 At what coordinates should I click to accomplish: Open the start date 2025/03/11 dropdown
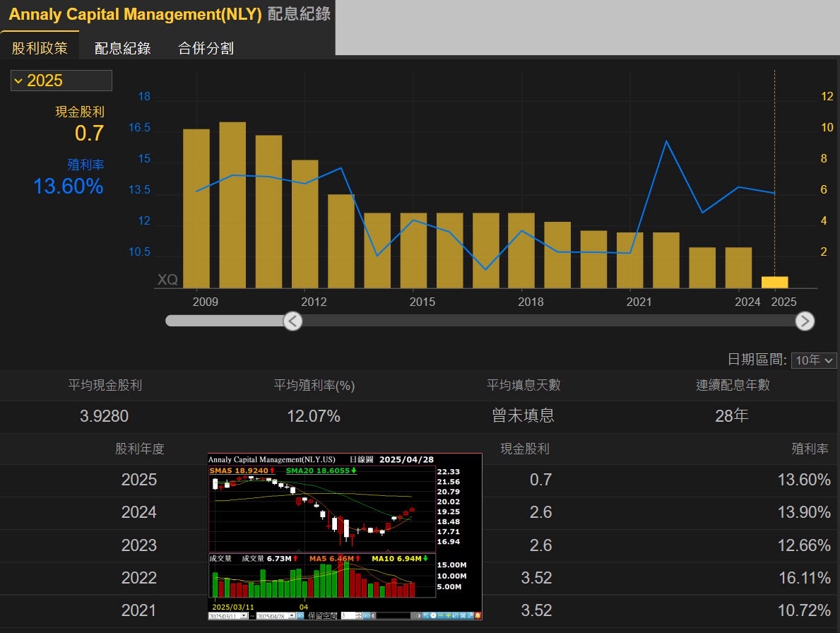point(244,616)
